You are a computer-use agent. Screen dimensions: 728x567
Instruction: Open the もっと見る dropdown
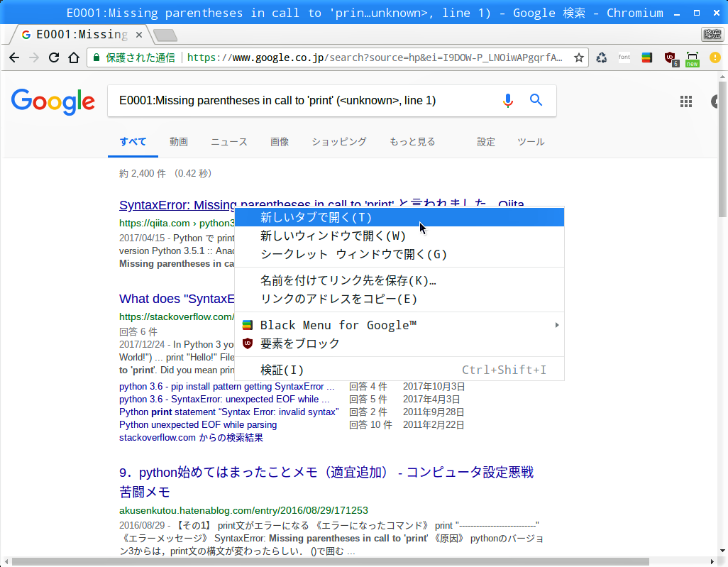click(412, 142)
